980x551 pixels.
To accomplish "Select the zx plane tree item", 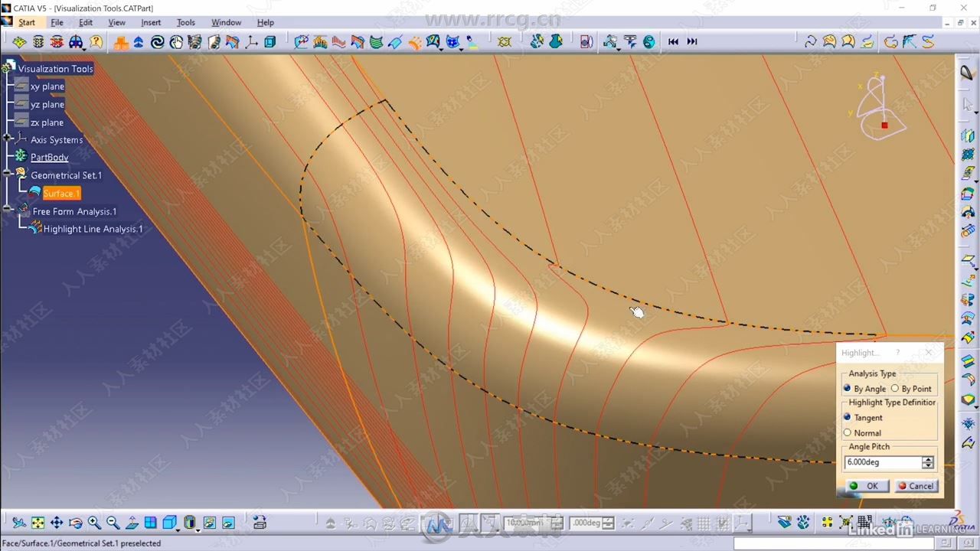I will click(47, 122).
